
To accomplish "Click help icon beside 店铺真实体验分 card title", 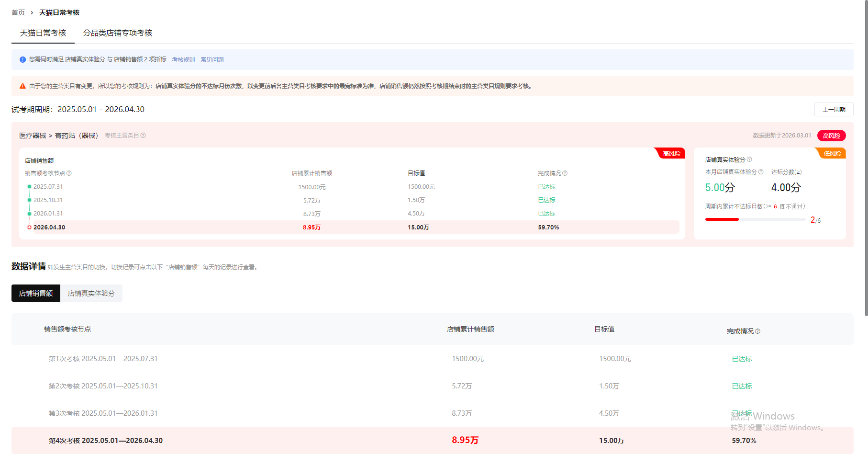I will (x=749, y=159).
